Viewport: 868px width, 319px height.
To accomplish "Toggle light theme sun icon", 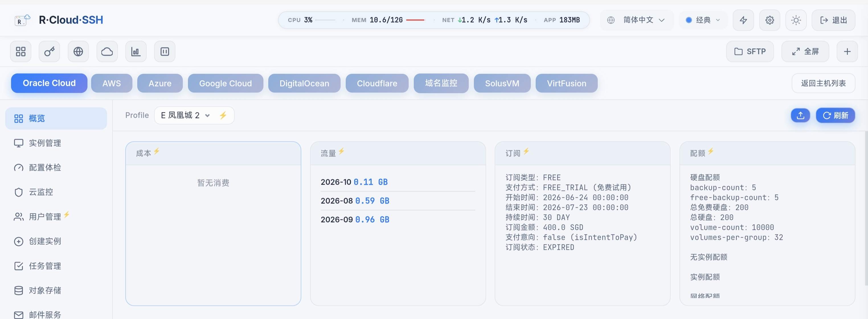I will click(796, 20).
